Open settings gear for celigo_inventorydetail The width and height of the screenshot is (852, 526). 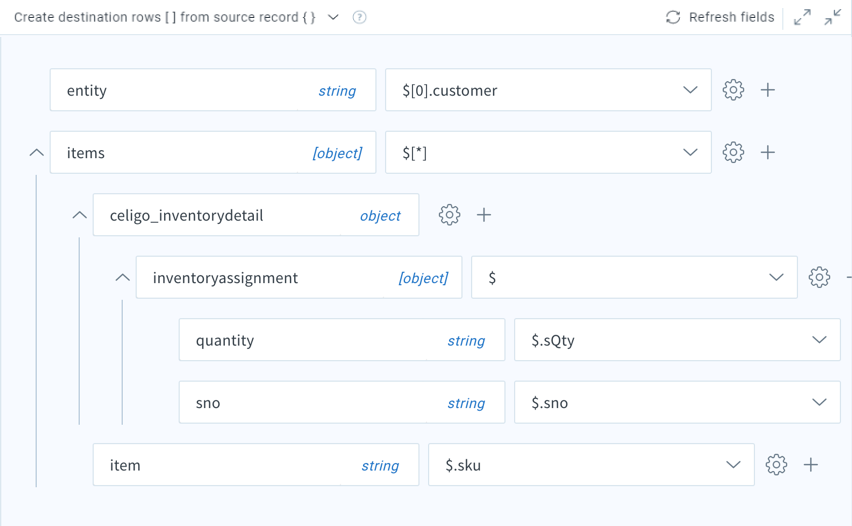[449, 215]
